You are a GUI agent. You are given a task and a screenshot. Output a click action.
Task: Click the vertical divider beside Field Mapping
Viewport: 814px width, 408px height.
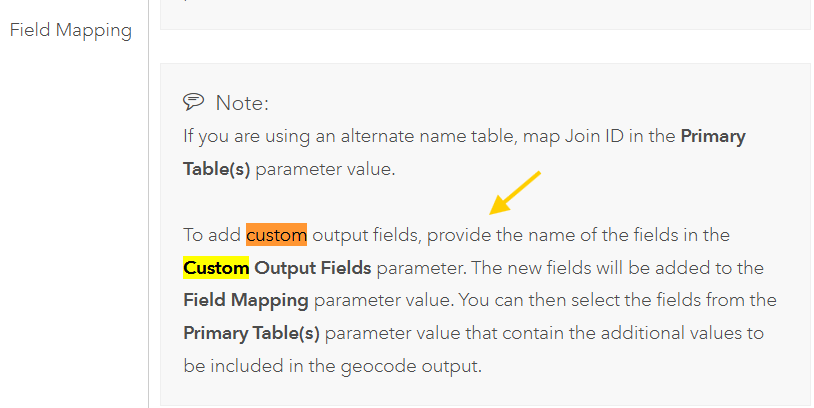[x=148, y=204]
